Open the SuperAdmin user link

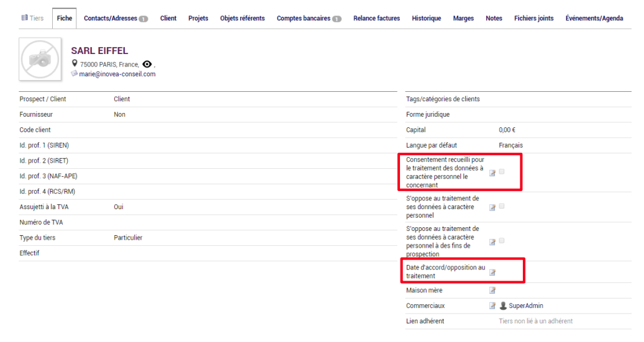[526, 306]
